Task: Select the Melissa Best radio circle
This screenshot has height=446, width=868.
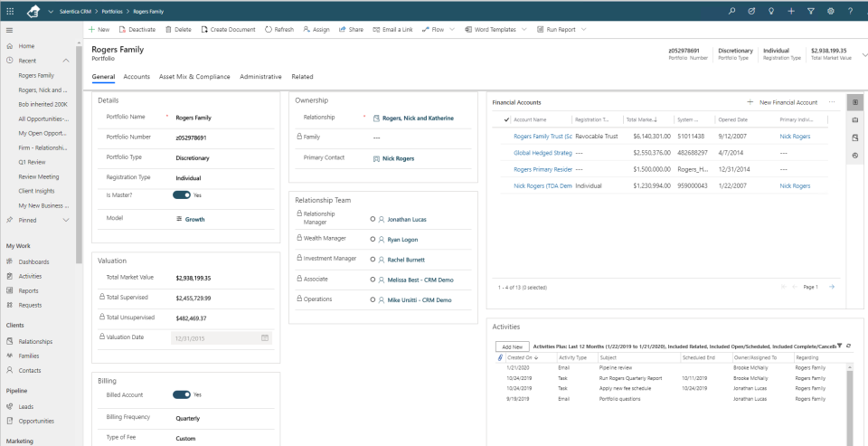Action: point(373,280)
